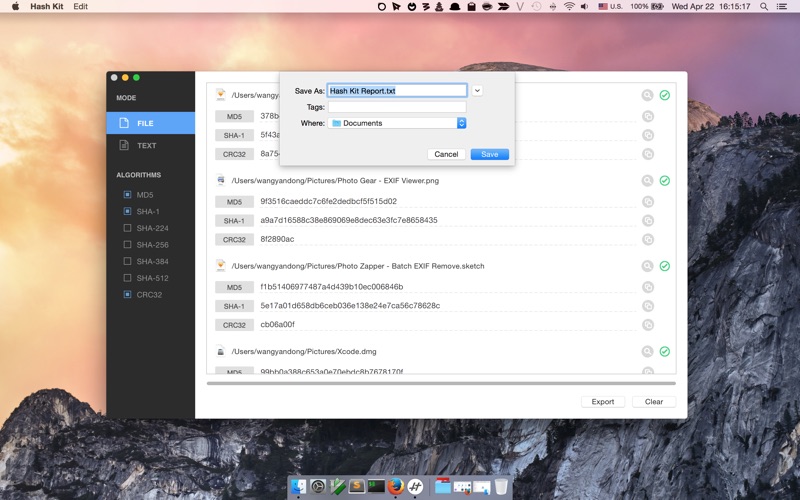Open Spotlight search in the menu bar

pyautogui.click(x=764, y=7)
